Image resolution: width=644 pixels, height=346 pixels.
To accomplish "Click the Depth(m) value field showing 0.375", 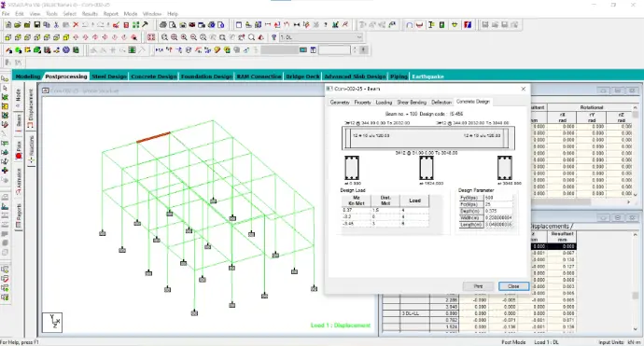I will click(x=498, y=211).
